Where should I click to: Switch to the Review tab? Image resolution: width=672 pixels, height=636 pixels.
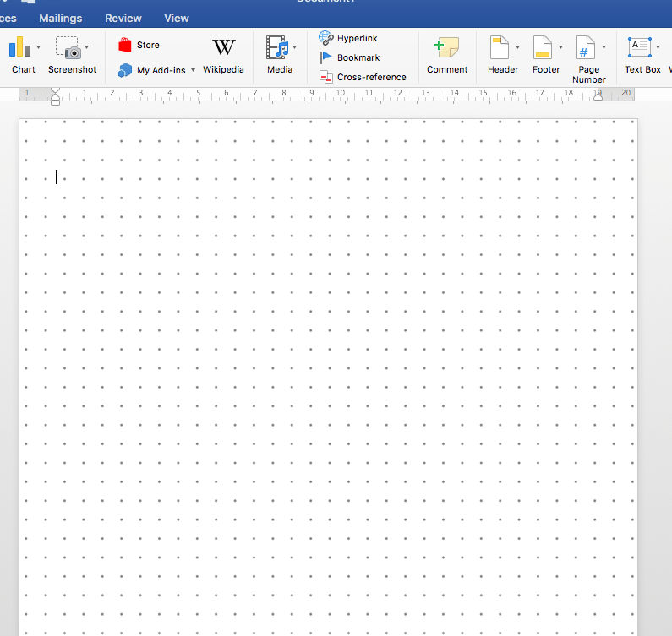[123, 18]
